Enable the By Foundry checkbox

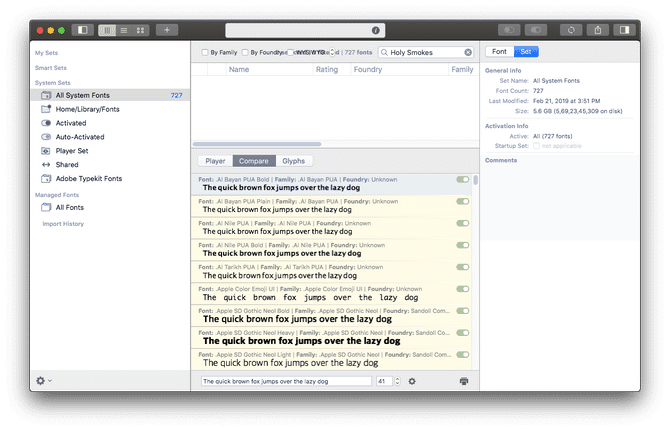[x=245, y=52]
